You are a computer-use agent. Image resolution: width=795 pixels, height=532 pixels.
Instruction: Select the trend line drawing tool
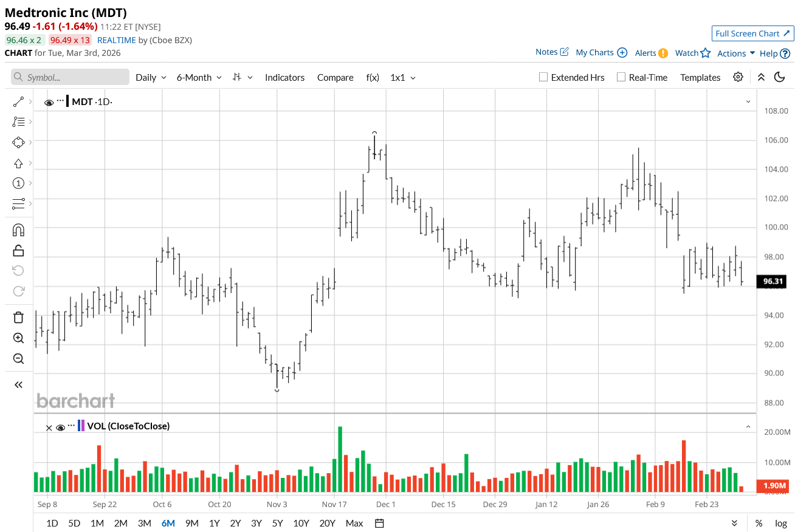pyautogui.click(x=18, y=102)
